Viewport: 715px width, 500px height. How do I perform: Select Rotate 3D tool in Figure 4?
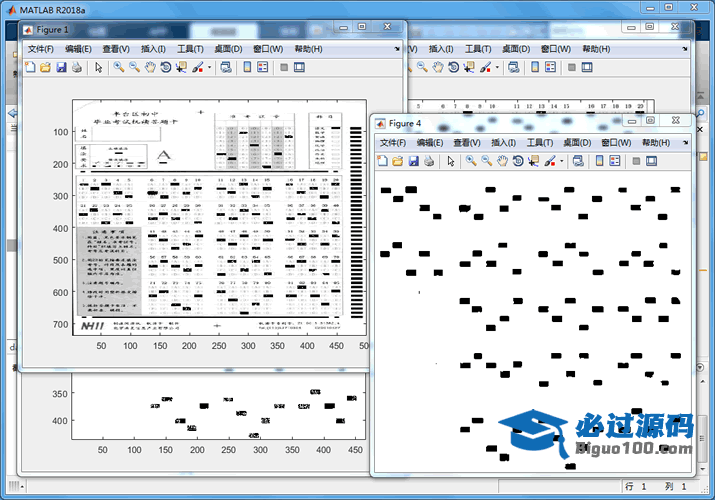(518, 161)
